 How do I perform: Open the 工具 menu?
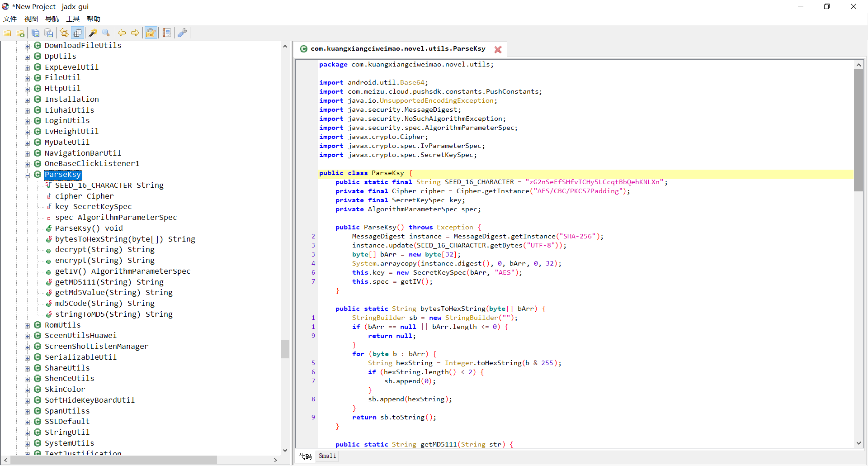click(x=73, y=19)
